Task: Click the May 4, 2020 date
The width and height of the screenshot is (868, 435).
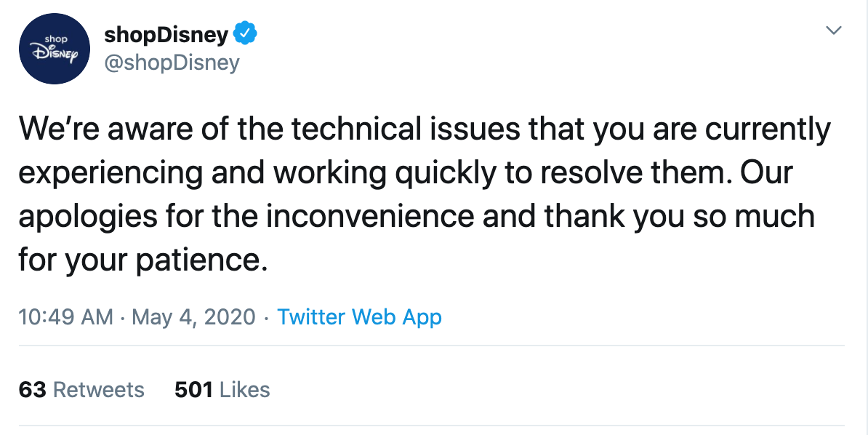Action: click(x=195, y=317)
